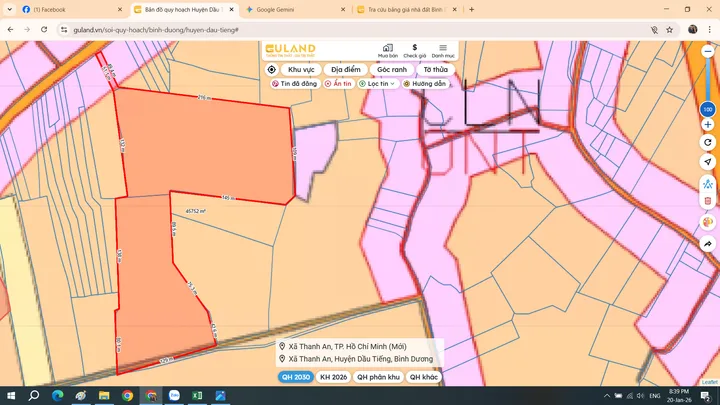This screenshot has width=720, height=405.
Task: Open Windows notification center icon
Action: point(706,396)
